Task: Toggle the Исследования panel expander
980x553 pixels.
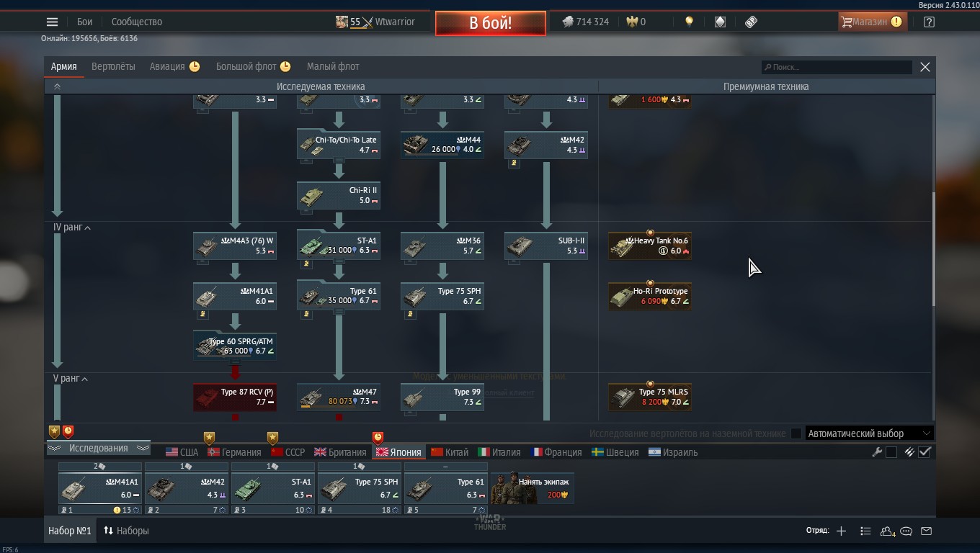Action: point(98,448)
